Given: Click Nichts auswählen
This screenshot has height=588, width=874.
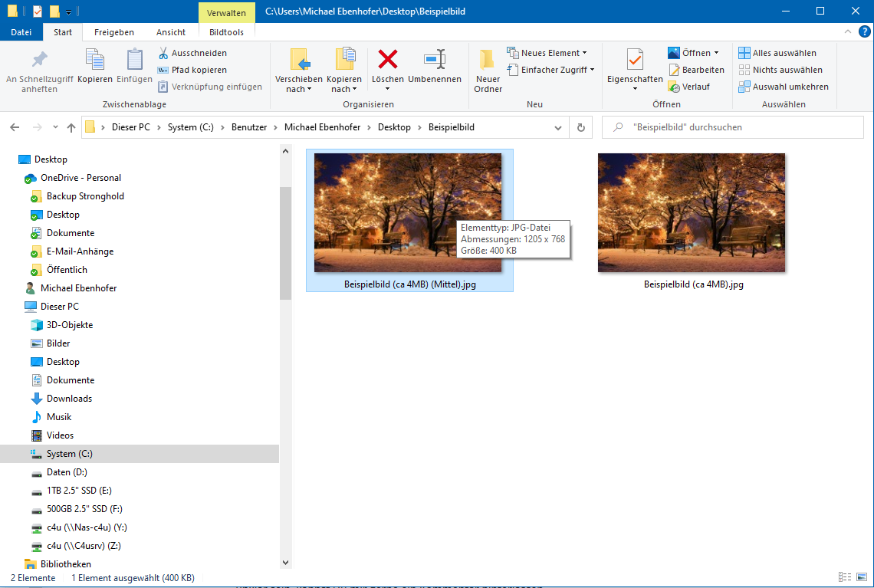Looking at the screenshot, I should point(780,70).
